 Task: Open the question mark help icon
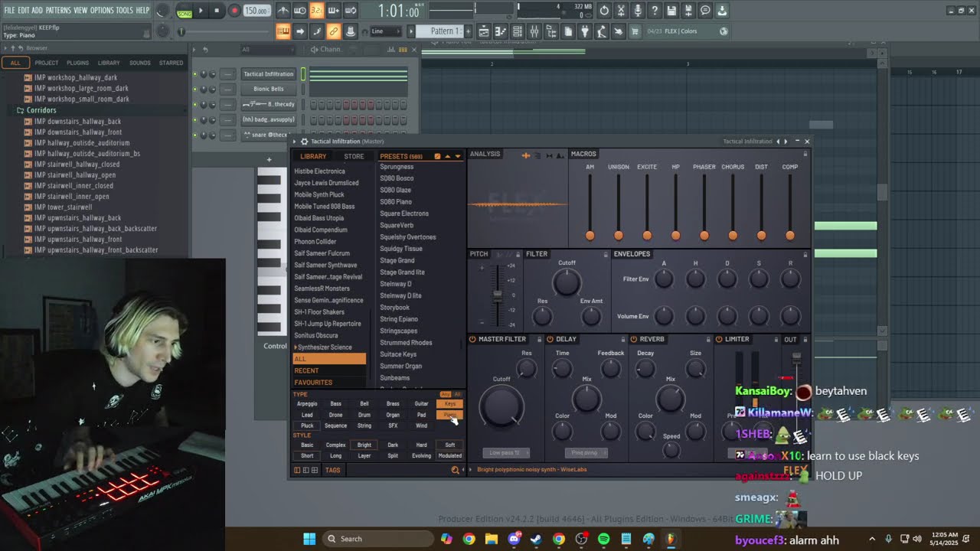(655, 11)
